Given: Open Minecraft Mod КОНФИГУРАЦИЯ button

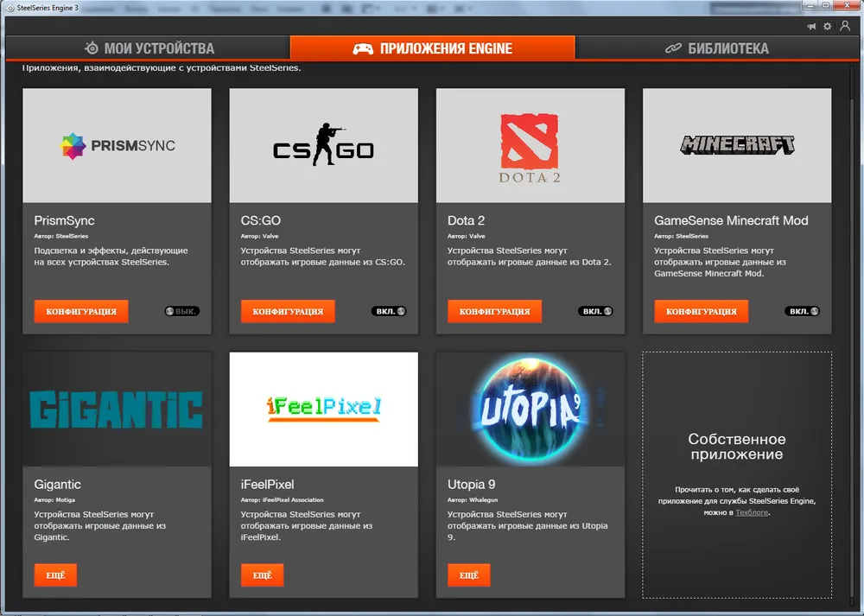Looking at the screenshot, I should tap(701, 311).
